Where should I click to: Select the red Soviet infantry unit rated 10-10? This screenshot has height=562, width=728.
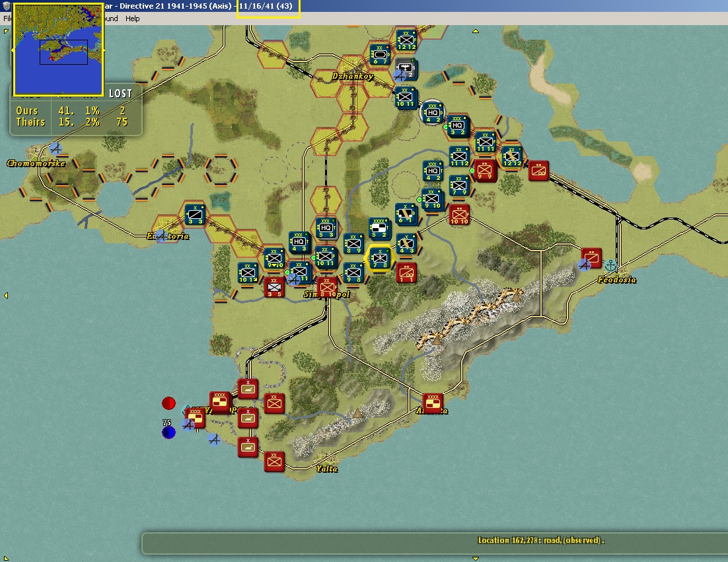[459, 215]
